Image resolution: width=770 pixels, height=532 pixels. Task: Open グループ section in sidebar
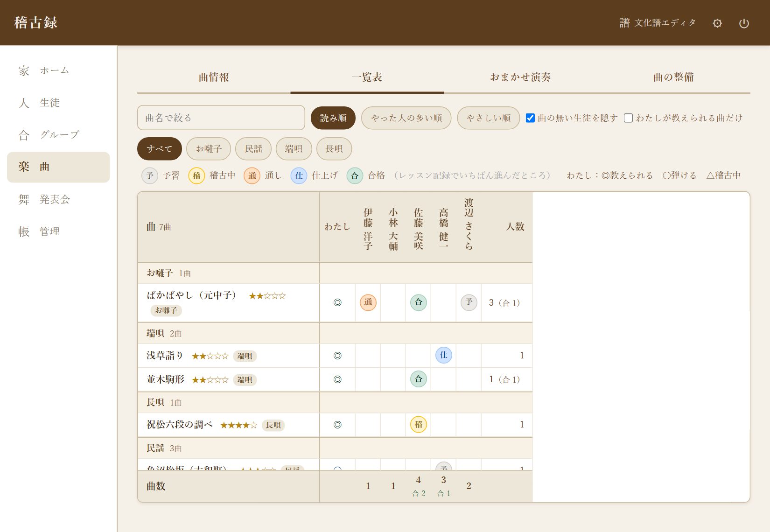point(58,135)
